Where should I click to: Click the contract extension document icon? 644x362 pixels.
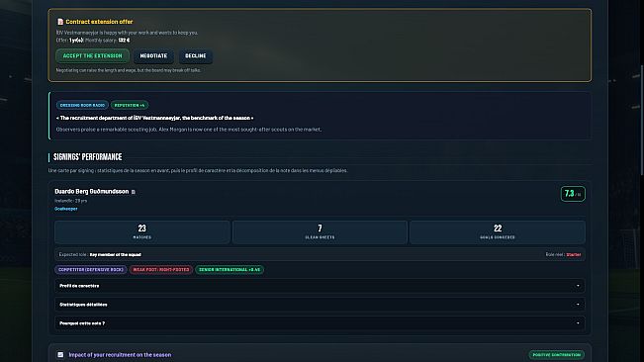(x=60, y=22)
